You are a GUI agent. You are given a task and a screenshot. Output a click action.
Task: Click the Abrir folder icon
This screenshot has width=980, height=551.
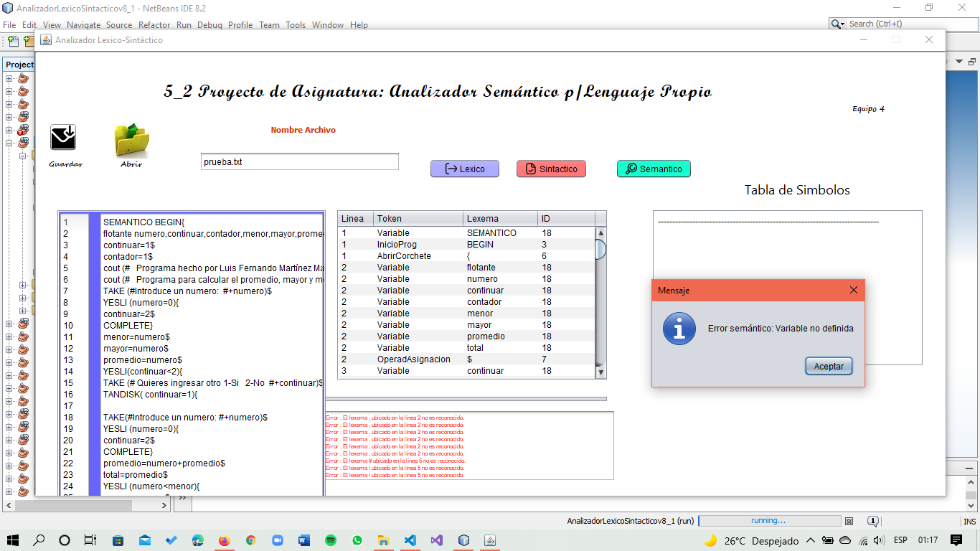pyautogui.click(x=131, y=140)
